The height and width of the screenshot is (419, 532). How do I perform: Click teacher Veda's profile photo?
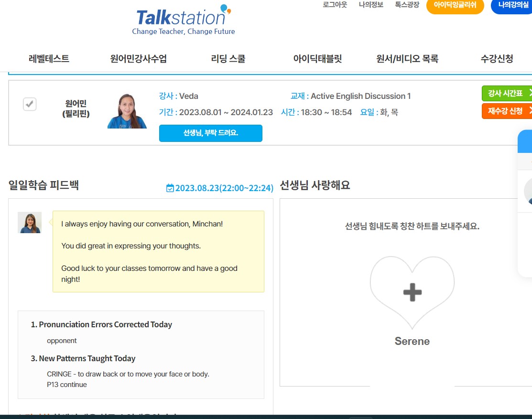point(127,111)
